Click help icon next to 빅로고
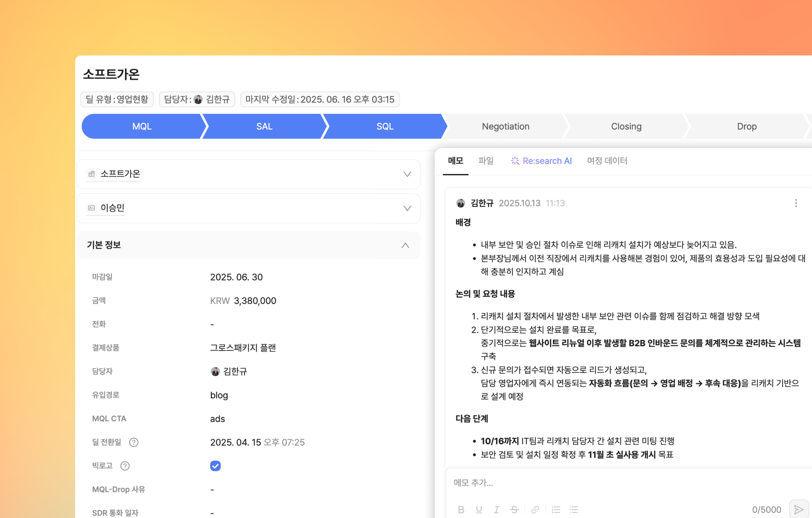The width and height of the screenshot is (812, 518). coord(125,466)
